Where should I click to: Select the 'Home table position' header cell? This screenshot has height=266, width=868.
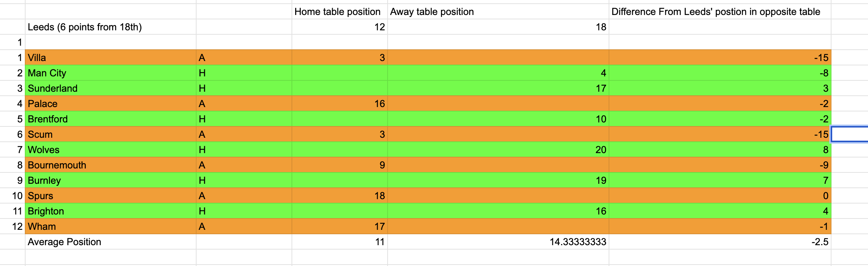[x=339, y=12]
